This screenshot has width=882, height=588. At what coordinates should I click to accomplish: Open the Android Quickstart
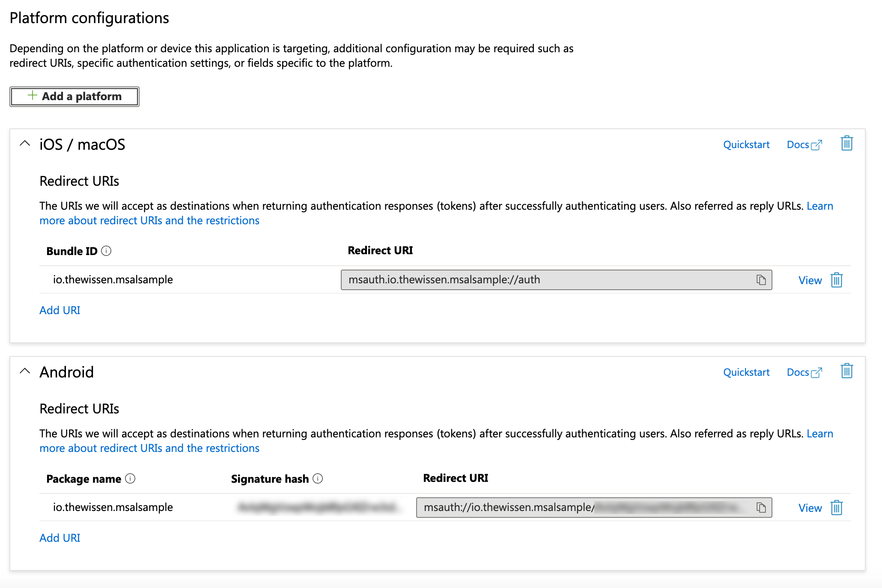coord(746,372)
